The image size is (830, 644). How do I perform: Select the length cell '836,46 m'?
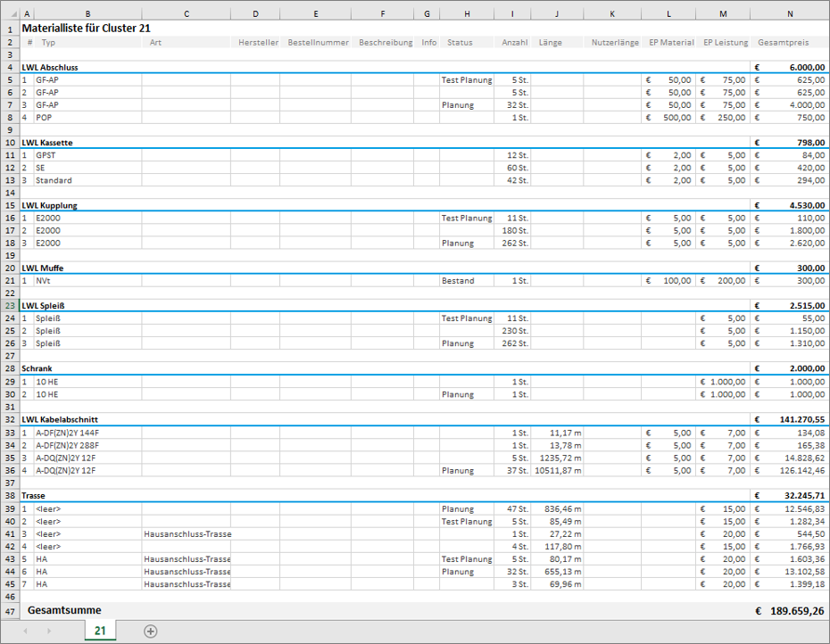point(557,509)
